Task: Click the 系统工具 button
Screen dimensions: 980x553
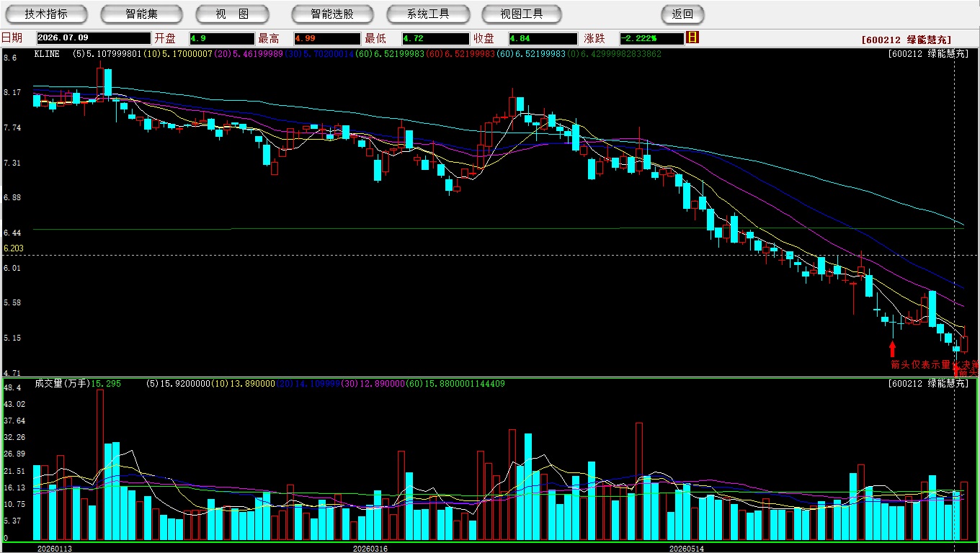Action: [x=428, y=14]
